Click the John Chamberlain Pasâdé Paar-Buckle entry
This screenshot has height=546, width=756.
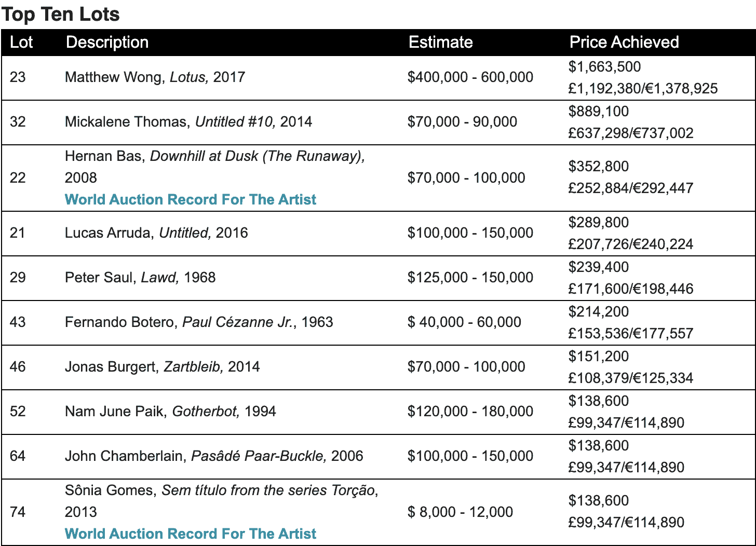pos(213,456)
